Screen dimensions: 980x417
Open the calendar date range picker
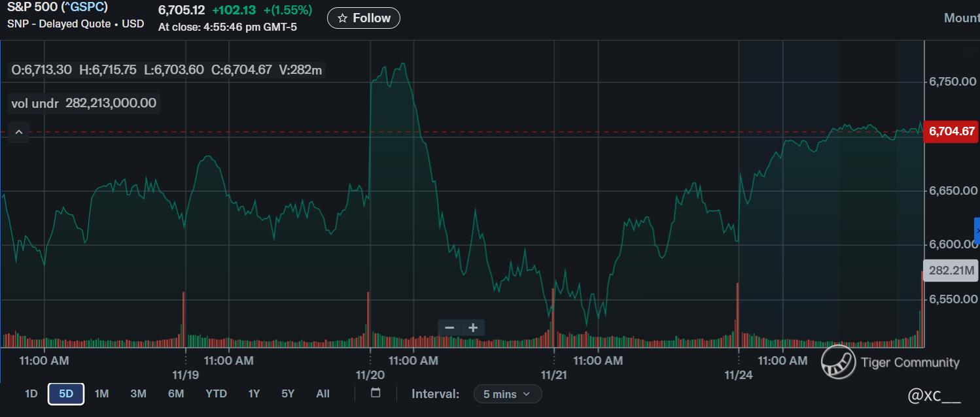click(376, 393)
